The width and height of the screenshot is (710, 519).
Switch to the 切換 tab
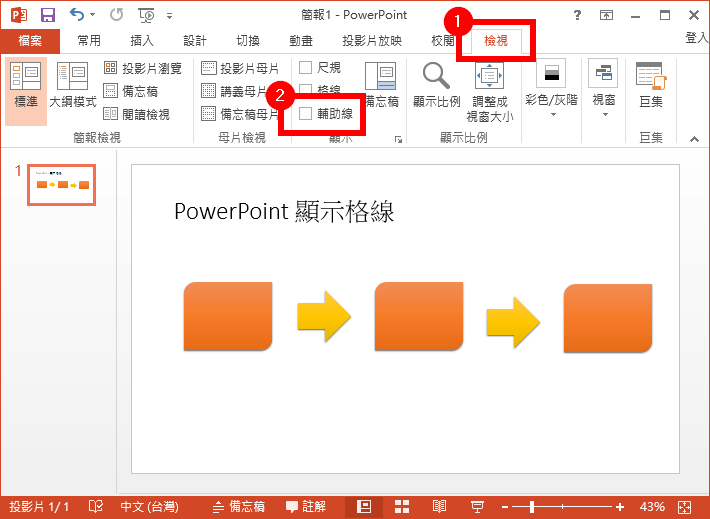point(248,41)
